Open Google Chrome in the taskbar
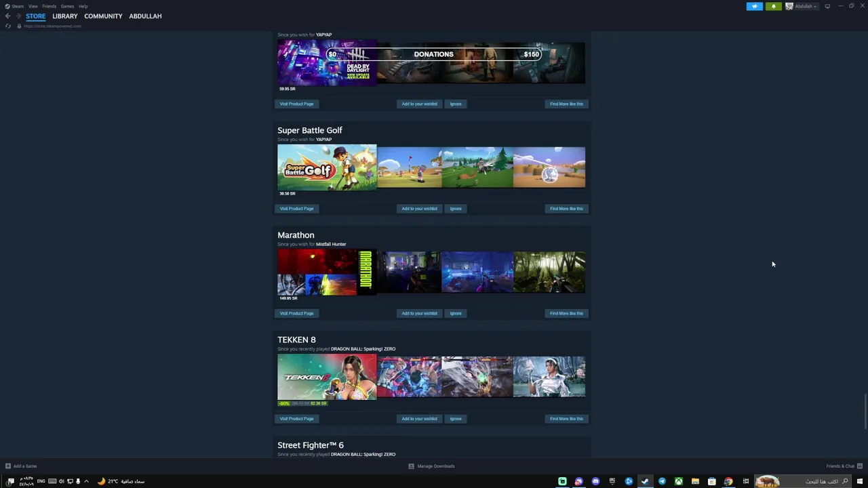The width and height of the screenshot is (868, 488). (728, 481)
